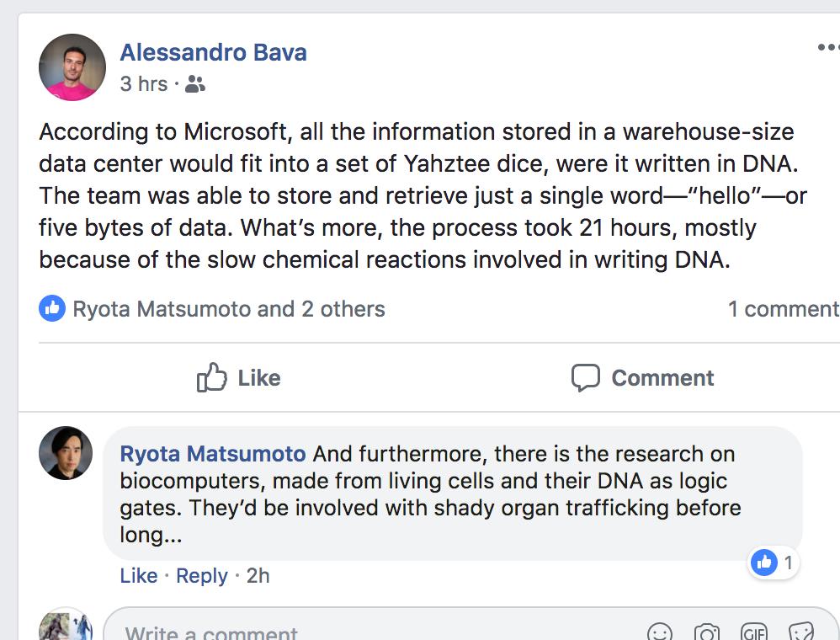
Task: Open post options three-dot menu
Action: (829, 47)
